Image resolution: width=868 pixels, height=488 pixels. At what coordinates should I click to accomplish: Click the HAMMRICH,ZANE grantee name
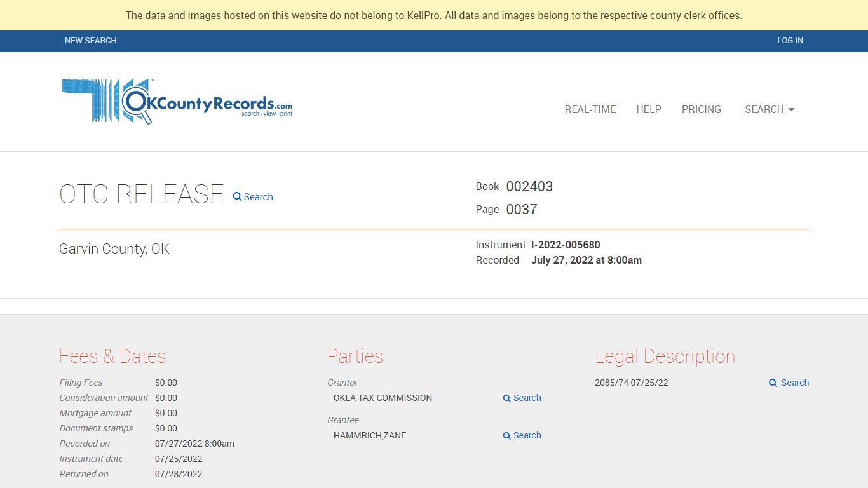370,435
